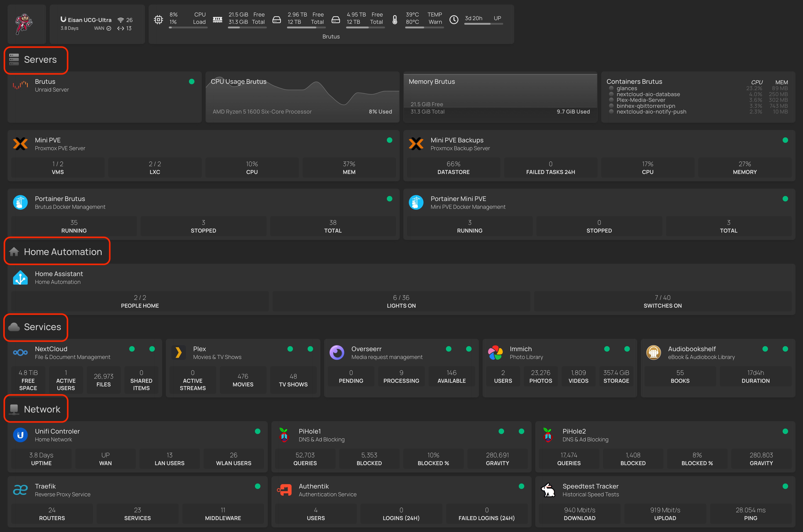The width and height of the screenshot is (803, 532).
Task: Collapse the Home Automation section
Action: pos(63,252)
